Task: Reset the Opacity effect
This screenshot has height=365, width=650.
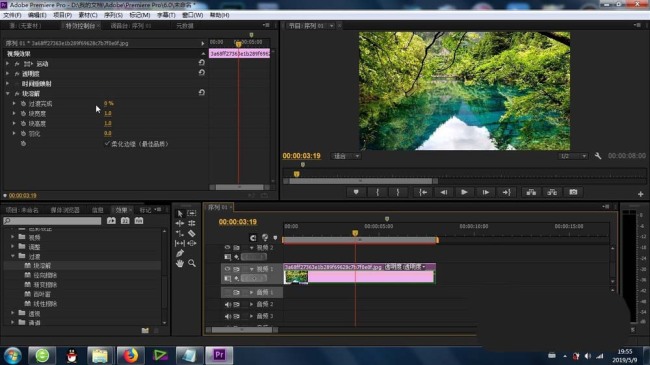Action: click(x=202, y=73)
